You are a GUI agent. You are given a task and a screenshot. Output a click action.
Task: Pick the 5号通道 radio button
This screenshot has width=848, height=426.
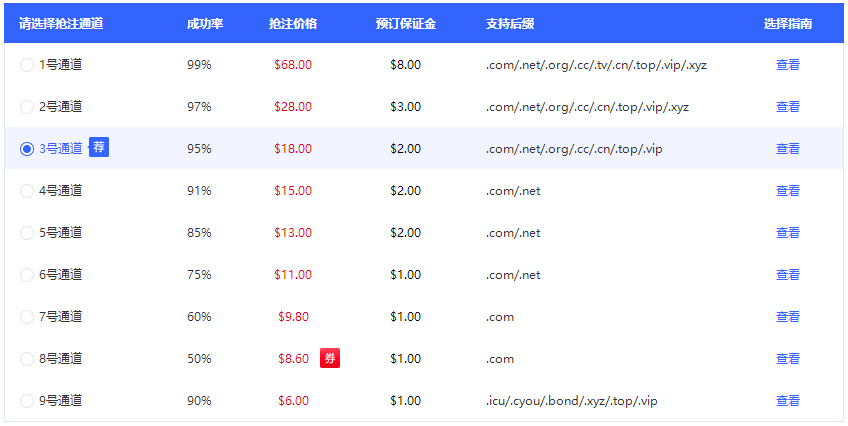coord(27,233)
